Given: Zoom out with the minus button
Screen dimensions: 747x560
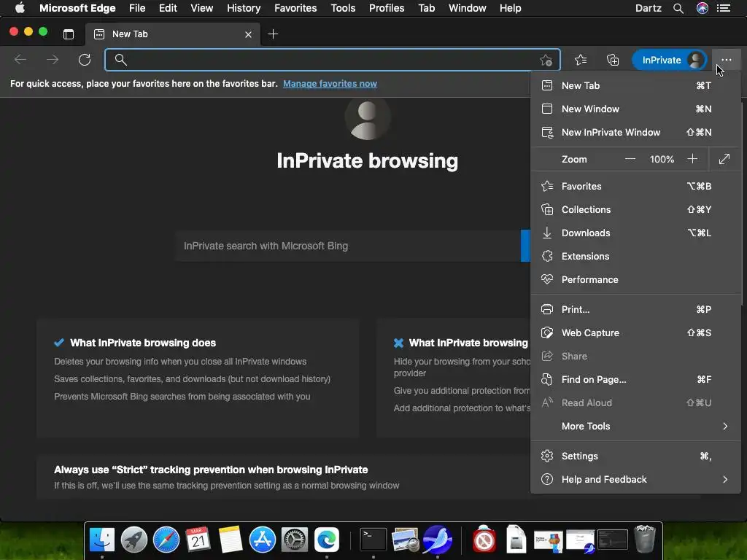Looking at the screenshot, I should (630, 159).
